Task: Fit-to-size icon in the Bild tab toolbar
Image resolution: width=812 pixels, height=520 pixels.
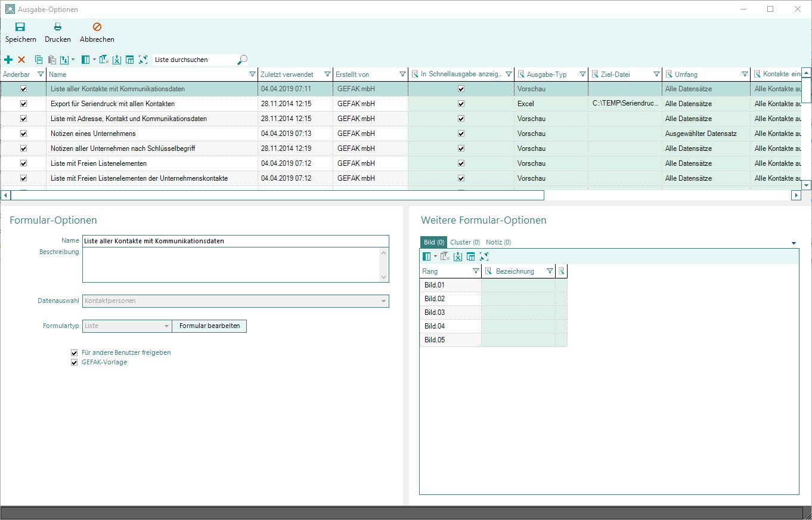Action: (x=484, y=256)
